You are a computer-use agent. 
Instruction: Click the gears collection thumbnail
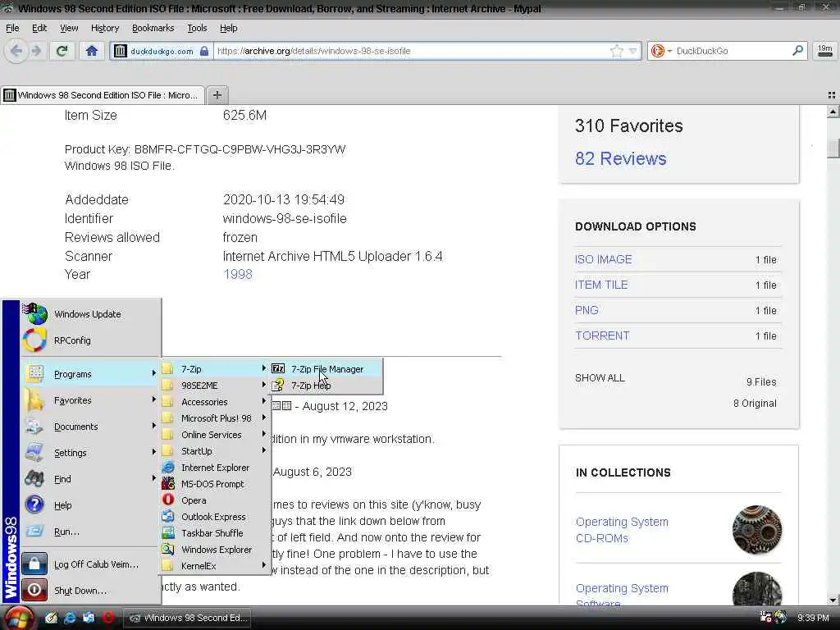tap(757, 529)
